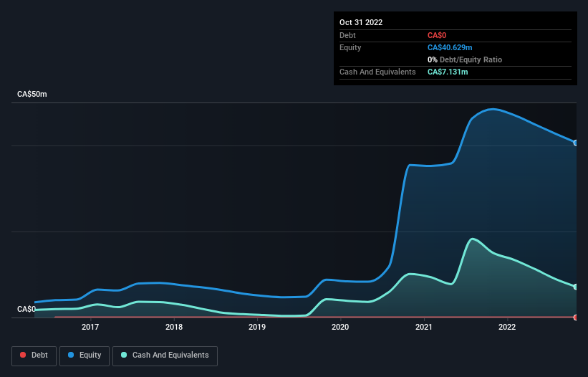This screenshot has height=377, width=588.
Task: Click the CA$7.131m cash value
Action: pyautogui.click(x=448, y=72)
